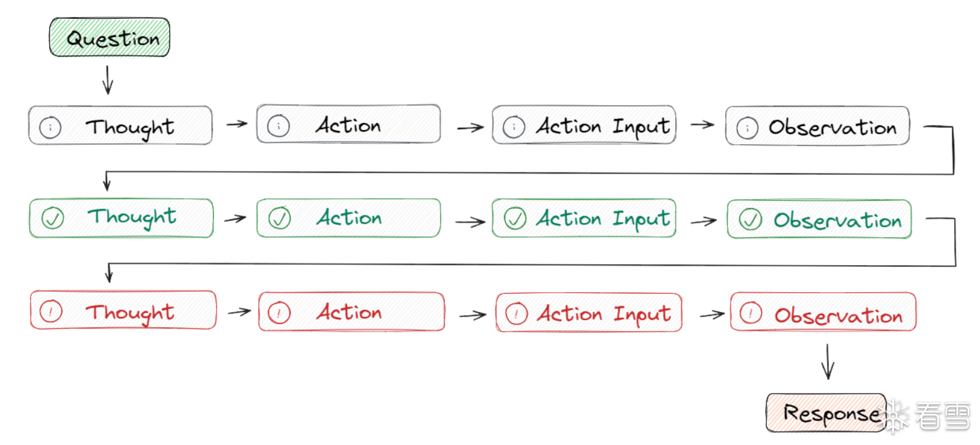Click the red warning icon beside Thought

(x=51, y=312)
